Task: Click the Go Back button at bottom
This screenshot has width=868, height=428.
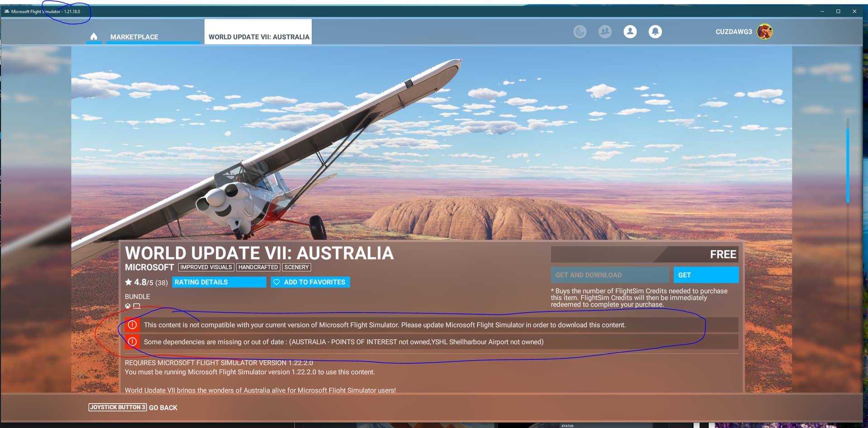Action: coord(163,408)
